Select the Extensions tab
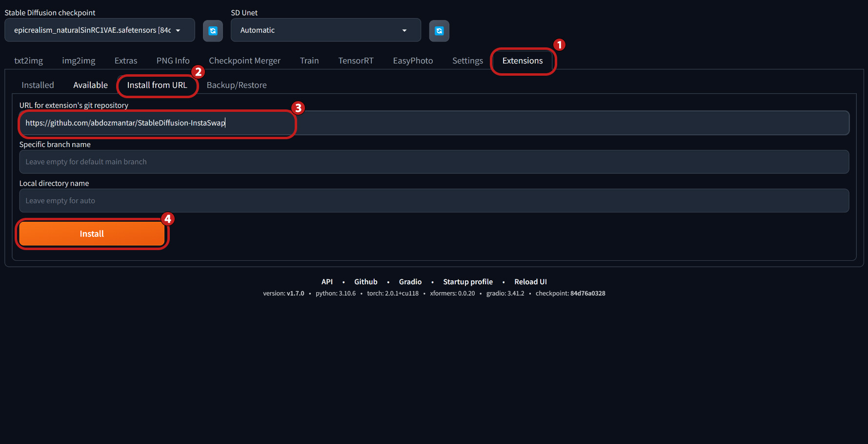 [x=523, y=61]
